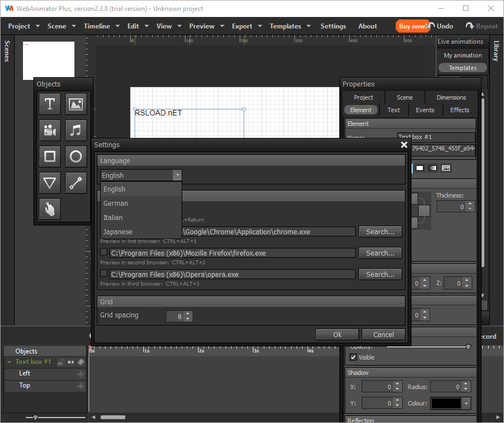The width and height of the screenshot is (504, 423).
Task: Choose German from the language list
Action: (115, 204)
